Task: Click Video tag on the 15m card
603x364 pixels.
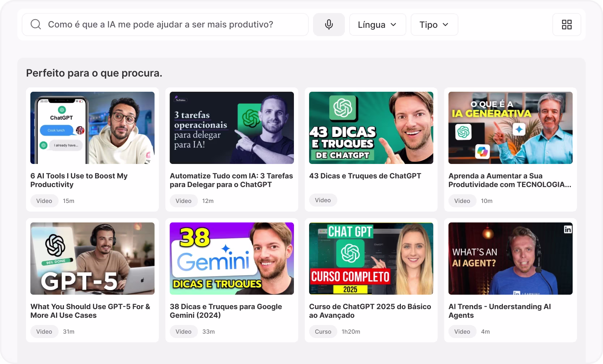Action: pyautogui.click(x=44, y=201)
